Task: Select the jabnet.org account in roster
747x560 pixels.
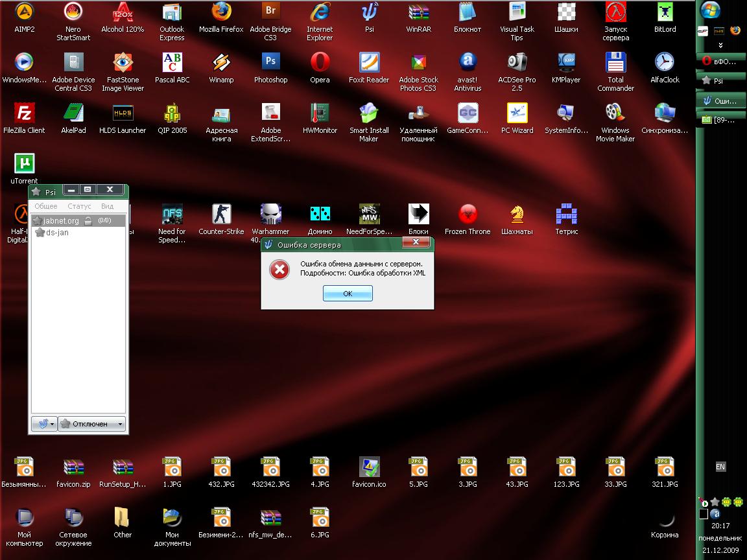Action: pos(61,221)
